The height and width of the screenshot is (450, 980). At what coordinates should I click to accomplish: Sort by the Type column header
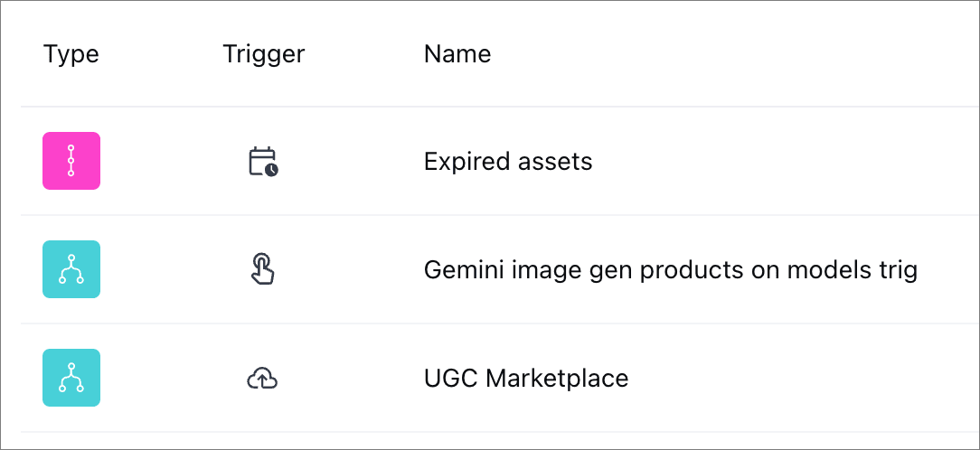pyautogui.click(x=71, y=54)
